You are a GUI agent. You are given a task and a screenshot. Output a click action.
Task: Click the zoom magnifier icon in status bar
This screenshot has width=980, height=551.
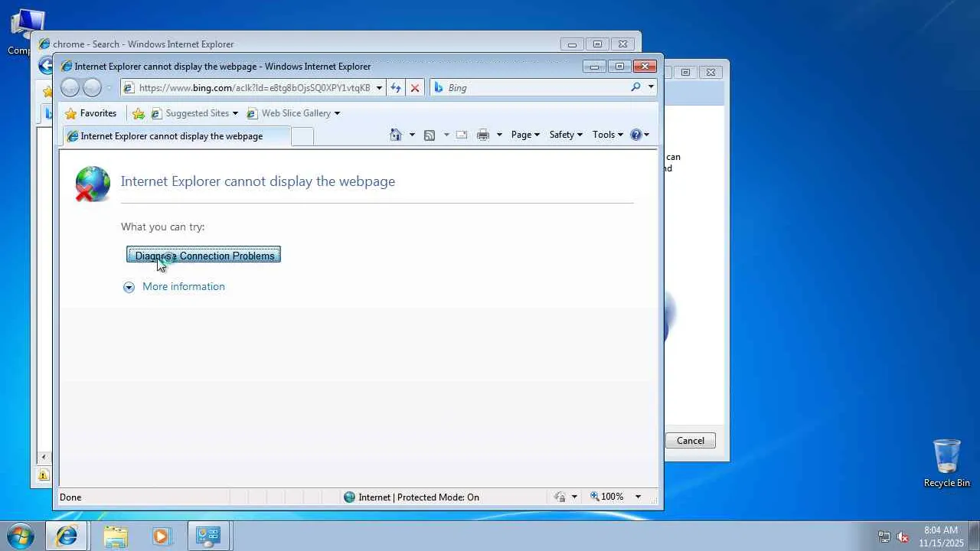[x=594, y=497]
